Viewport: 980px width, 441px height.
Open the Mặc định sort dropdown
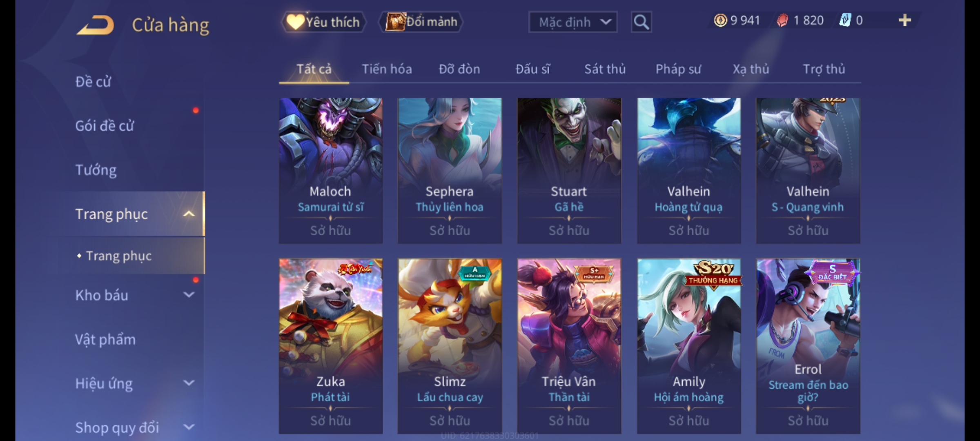coord(572,22)
